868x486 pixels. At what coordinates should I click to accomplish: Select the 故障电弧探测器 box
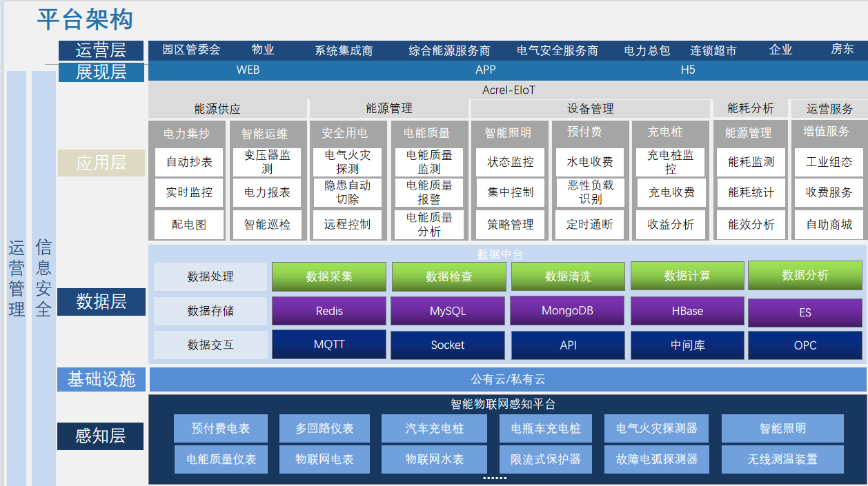pos(657,459)
